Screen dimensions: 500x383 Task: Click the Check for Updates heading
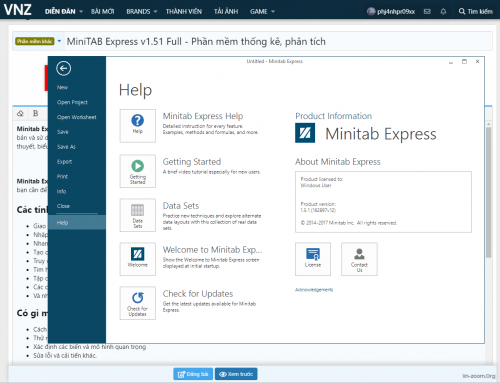point(198,294)
